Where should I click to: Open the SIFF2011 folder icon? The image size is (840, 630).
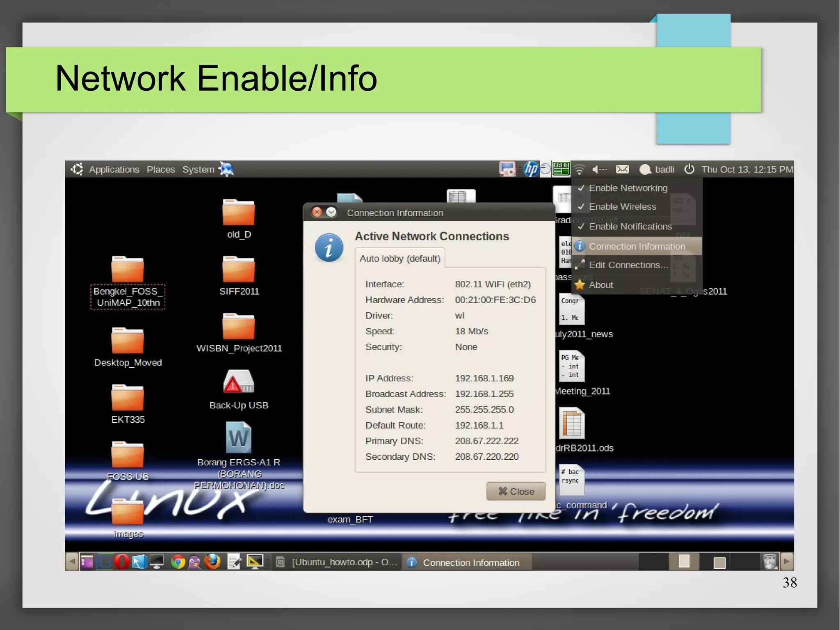pyautogui.click(x=238, y=269)
